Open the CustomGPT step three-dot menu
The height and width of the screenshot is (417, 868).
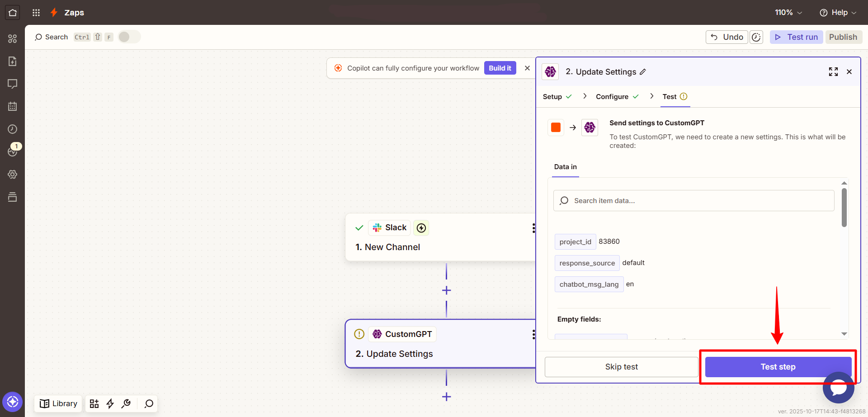[x=533, y=335]
